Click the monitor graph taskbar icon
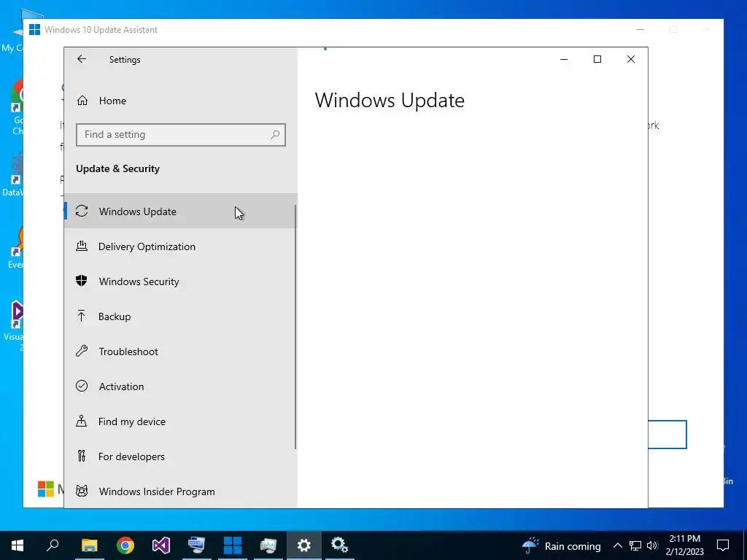This screenshot has height=560, width=747. [268, 545]
